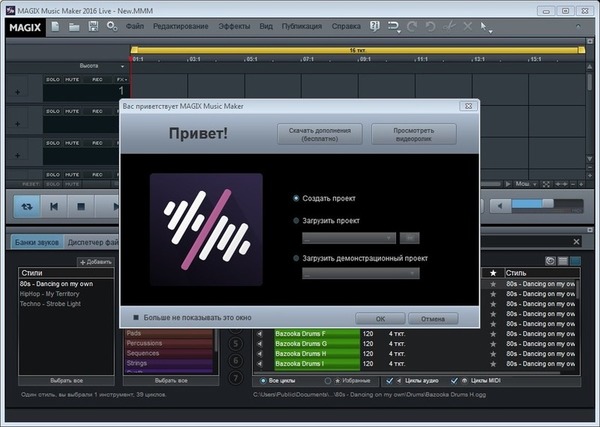The image size is (600, 427).
Task: Select the Создать проект radio option
Action: coord(296,198)
